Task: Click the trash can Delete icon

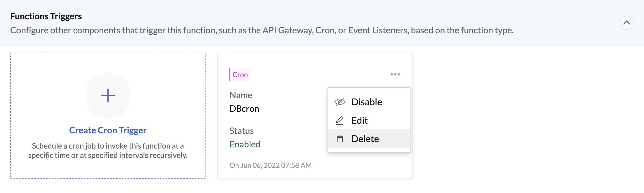Action: 340,139
